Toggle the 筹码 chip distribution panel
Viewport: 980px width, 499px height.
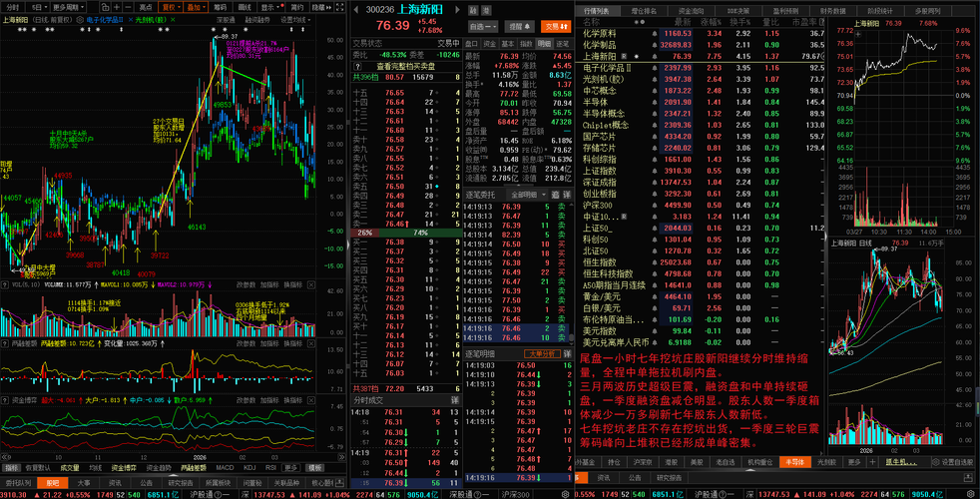[x=220, y=8]
